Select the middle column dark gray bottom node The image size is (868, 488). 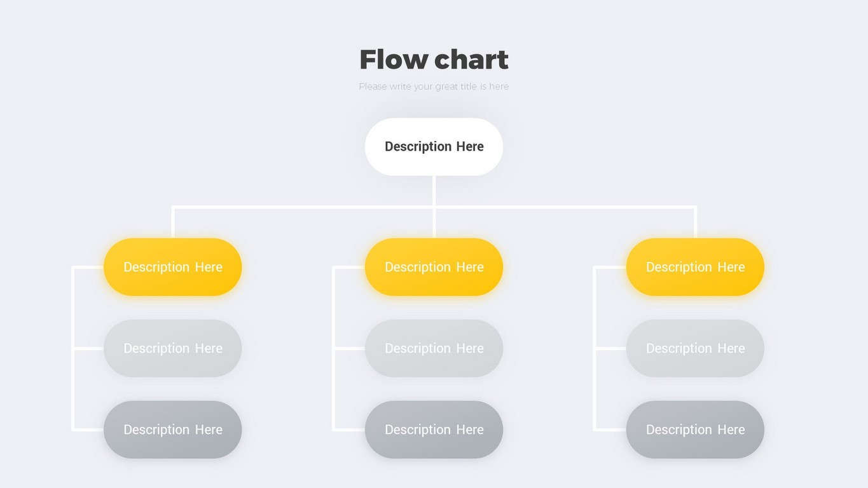434,430
